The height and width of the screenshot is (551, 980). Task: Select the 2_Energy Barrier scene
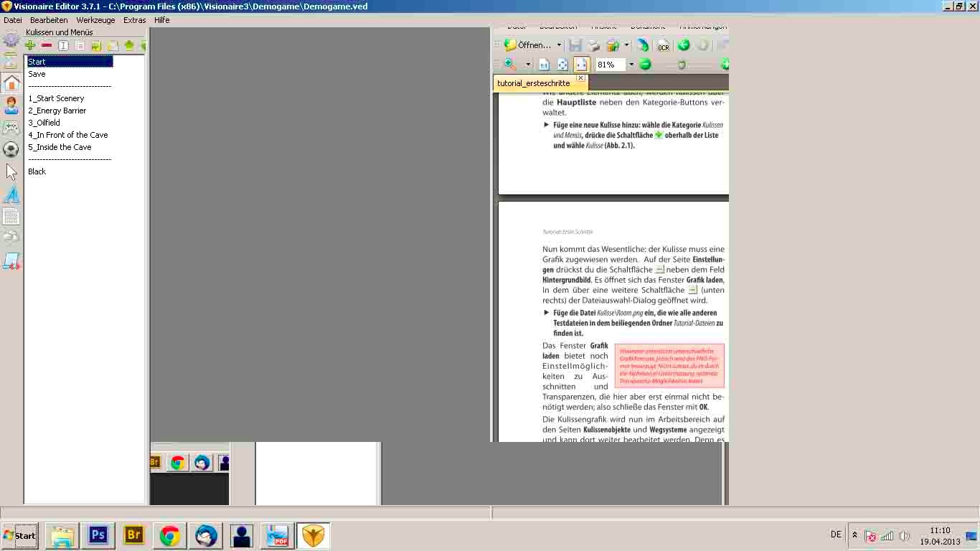(57, 110)
